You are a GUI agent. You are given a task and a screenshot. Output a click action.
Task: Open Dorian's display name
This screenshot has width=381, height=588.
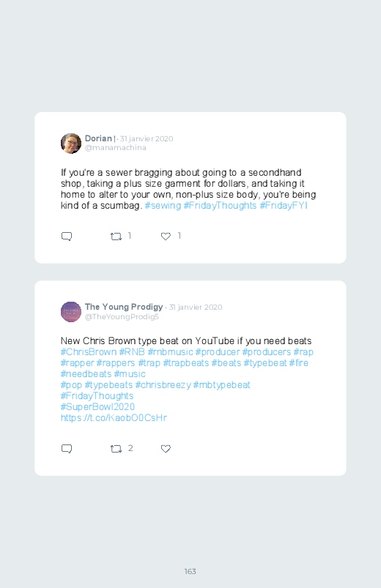[98, 138]
